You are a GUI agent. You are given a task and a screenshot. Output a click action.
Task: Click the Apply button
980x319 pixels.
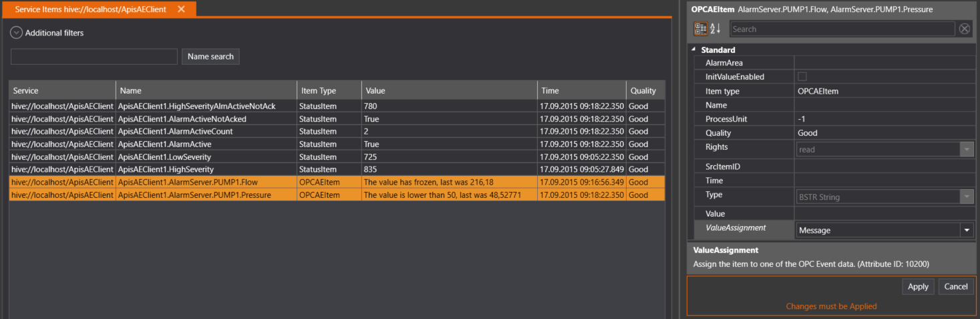pos(918,286)
